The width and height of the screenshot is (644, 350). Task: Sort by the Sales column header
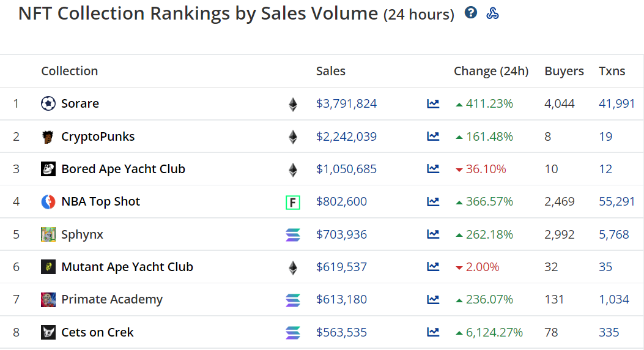(x=330, y=71)
